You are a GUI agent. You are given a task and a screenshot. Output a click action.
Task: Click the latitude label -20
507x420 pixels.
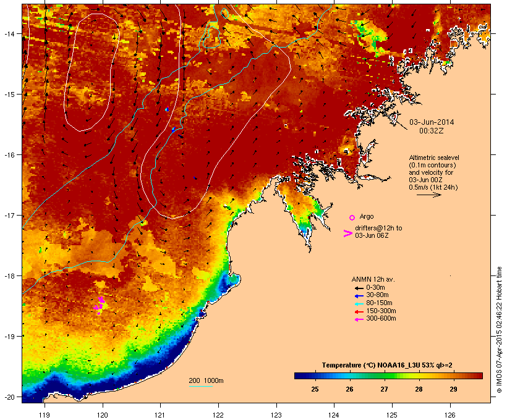[9, 397]
